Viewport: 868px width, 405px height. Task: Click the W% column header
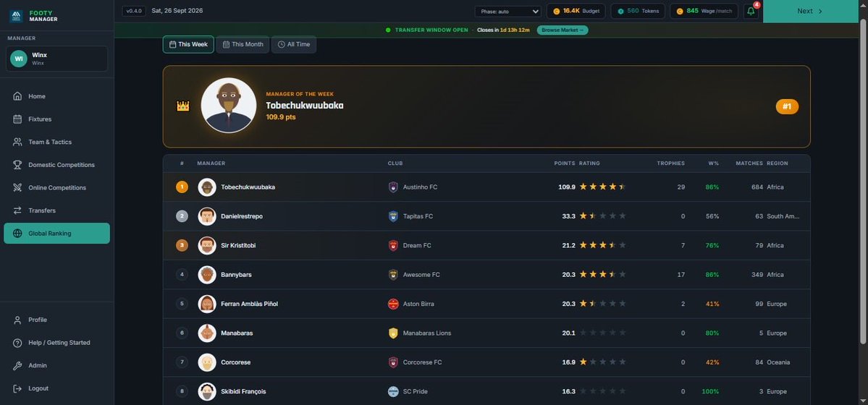714,163
